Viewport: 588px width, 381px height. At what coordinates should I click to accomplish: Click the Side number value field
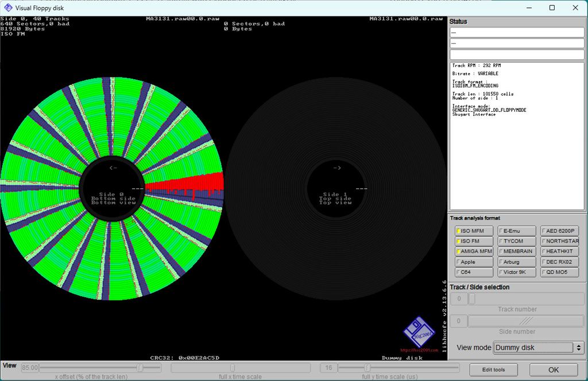(x=459, y=321)
